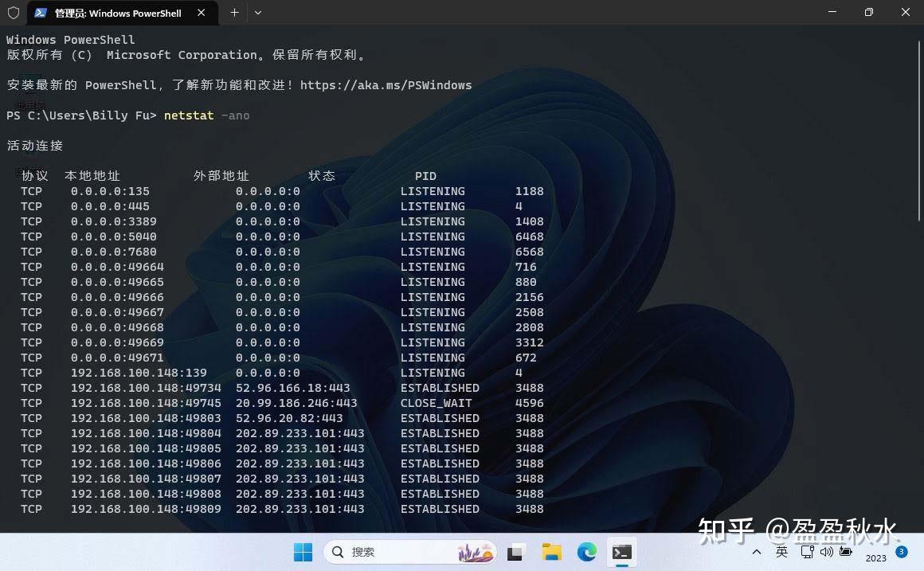
Task: Open the terminal tab options dropdown chevron
Action: [256, 13]
